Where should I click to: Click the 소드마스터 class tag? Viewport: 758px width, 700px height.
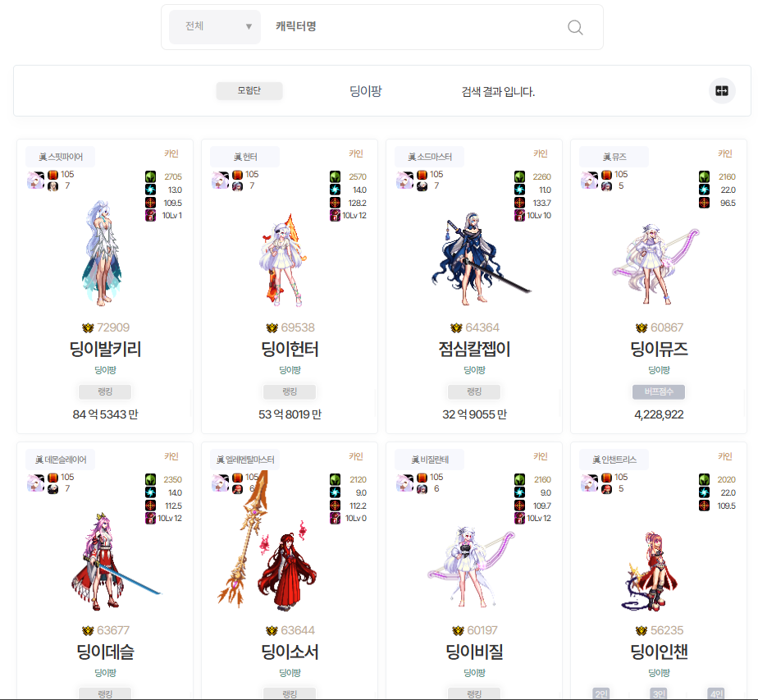tap(429, 157)
